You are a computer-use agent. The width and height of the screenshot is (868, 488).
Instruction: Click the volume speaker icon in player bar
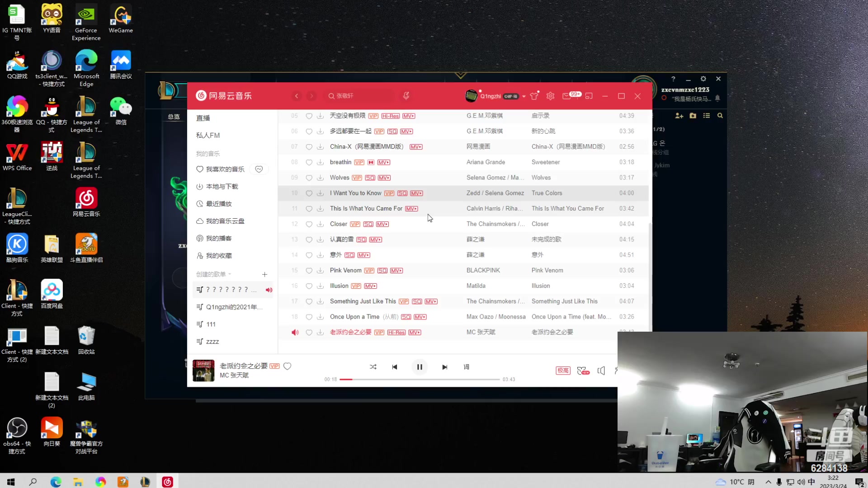(x=601, y=371)
